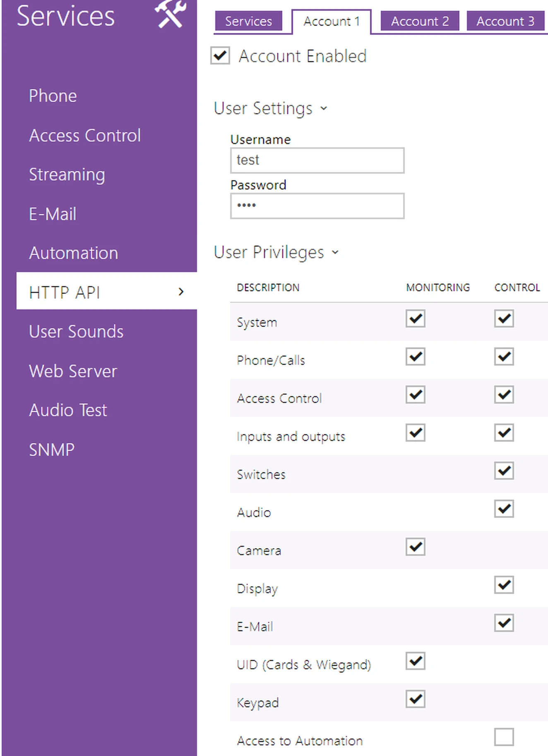Disable Audio control privilege
Image resolution: width=548 pixels, height=756 pixels.
pos(504,509)
